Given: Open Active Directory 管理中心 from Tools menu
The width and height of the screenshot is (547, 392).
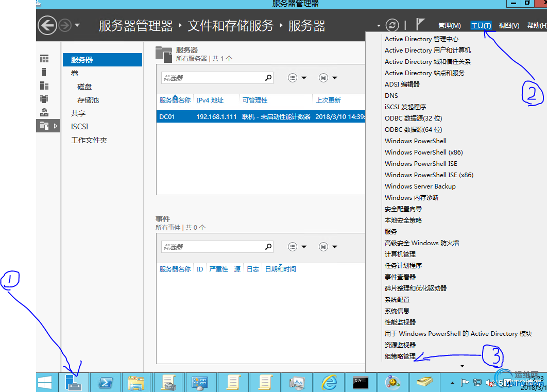Looking at the screenshot, I should (x=421, y=39).
